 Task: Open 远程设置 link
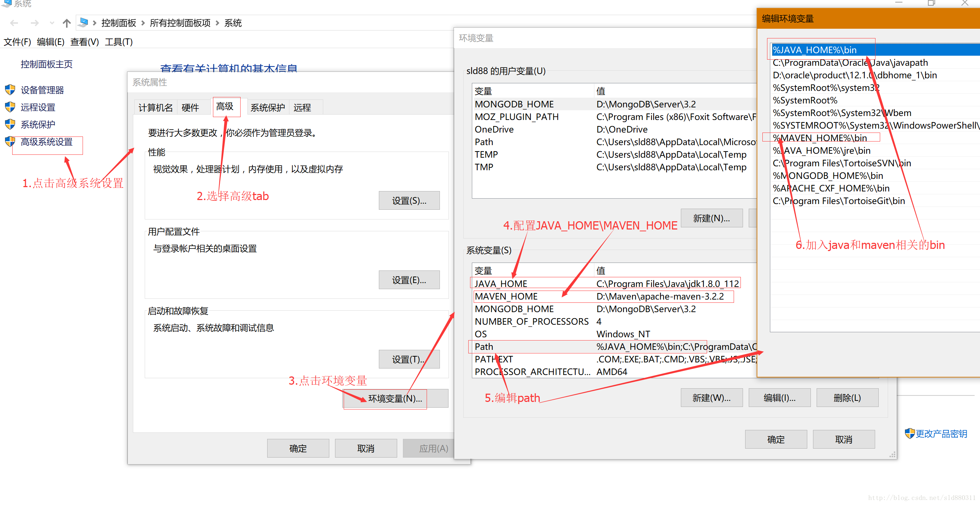[x=38, y=107]
